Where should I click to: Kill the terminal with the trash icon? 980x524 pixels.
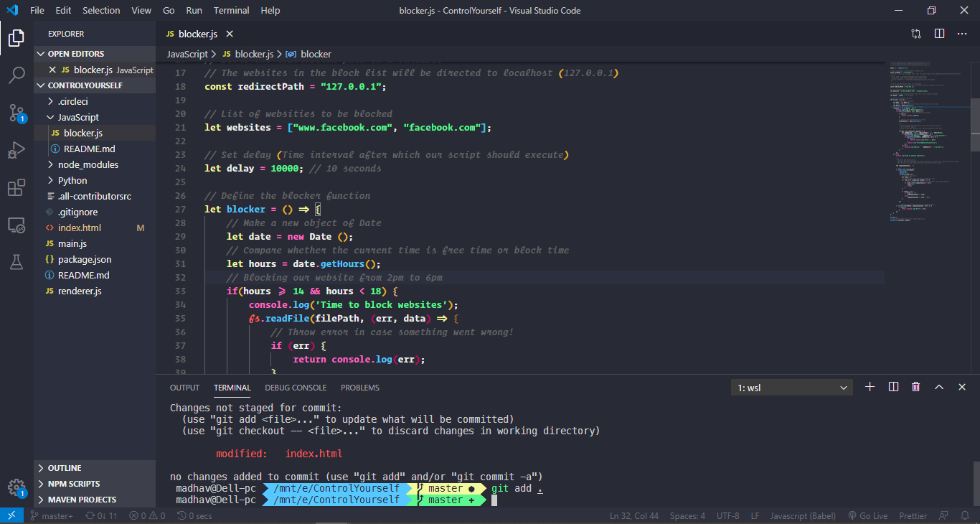[x=915, y=386]
